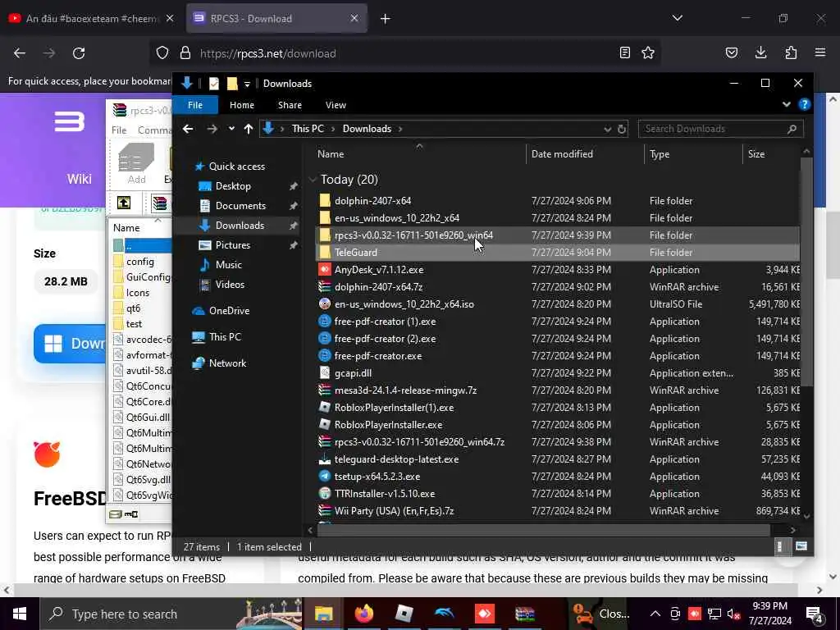Click the Explorer horizontal scrollbar
This screenshot has height=630, width=840.
click(543, 531)
